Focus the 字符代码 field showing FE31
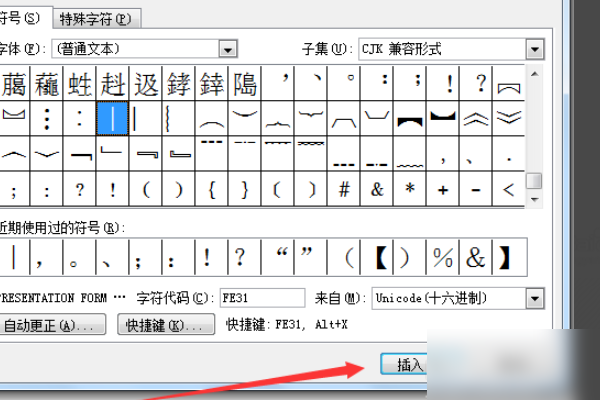This screenshot has height=400, width=600. [262, 298]
